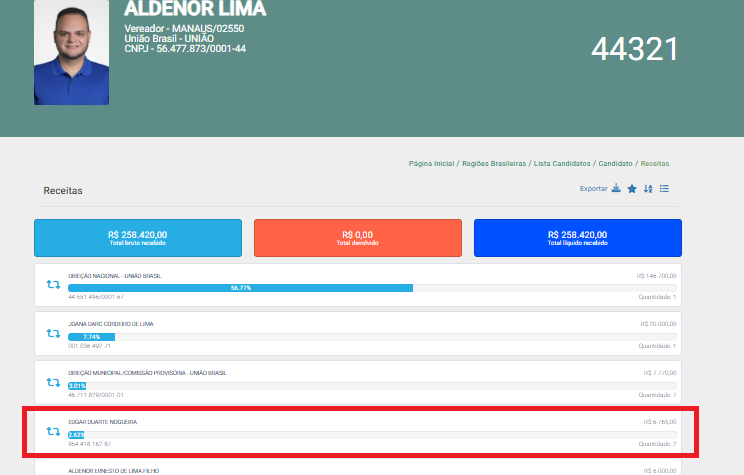Go to Regiões Brasileiras breadcrumb

coord(493,163)
